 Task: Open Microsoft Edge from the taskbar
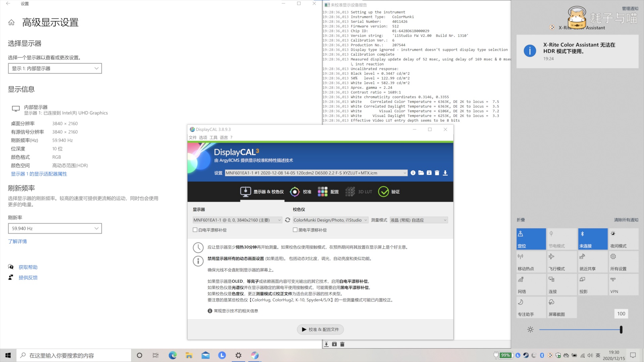tap(172, 355)
